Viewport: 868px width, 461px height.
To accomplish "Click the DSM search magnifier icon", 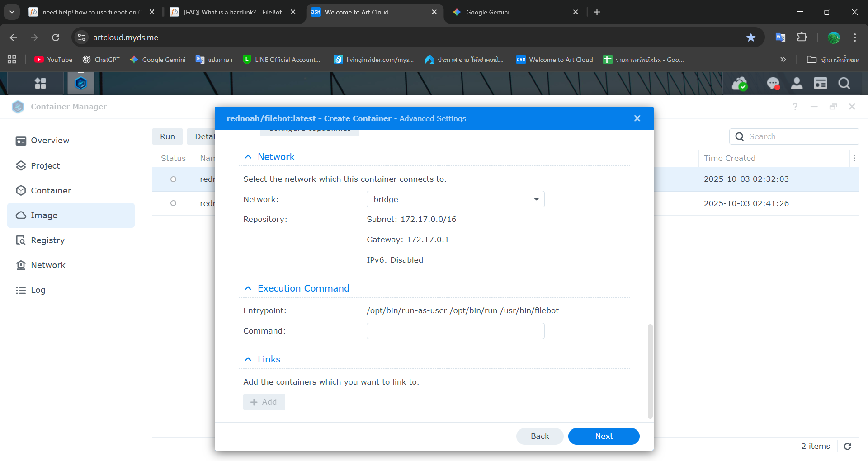I will pyautogui.click(x=844, y=84).
